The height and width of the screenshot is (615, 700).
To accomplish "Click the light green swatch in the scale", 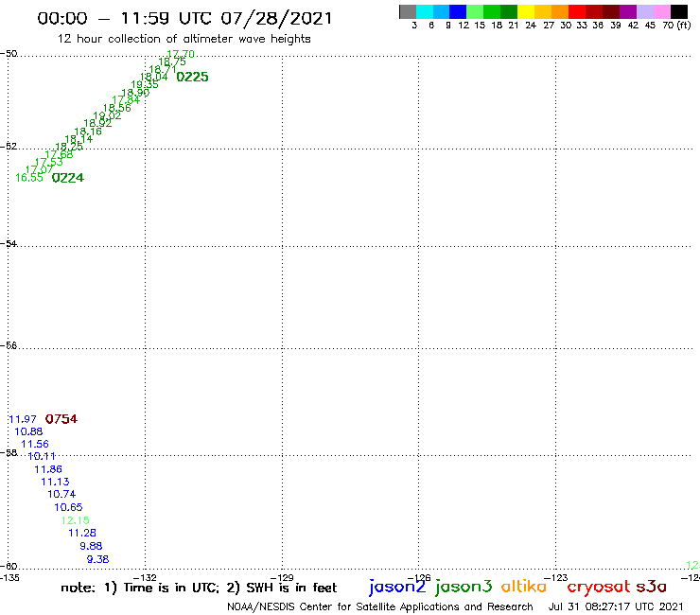I will (475, 11).
